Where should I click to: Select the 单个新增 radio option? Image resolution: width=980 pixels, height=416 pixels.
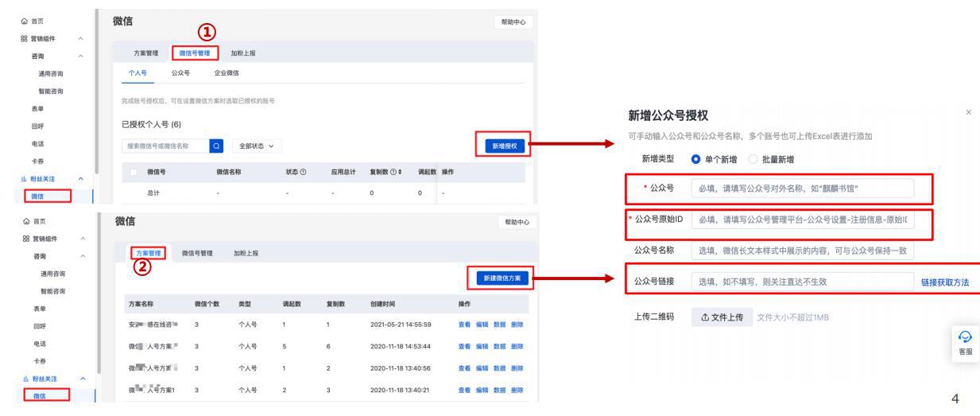[x=697, y=160]
